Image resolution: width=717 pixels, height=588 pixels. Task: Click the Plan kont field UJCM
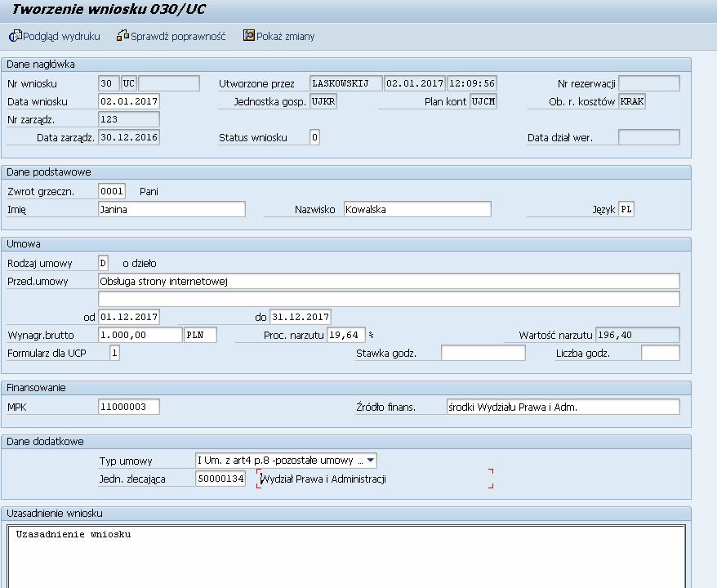click(x=483, y=101)
